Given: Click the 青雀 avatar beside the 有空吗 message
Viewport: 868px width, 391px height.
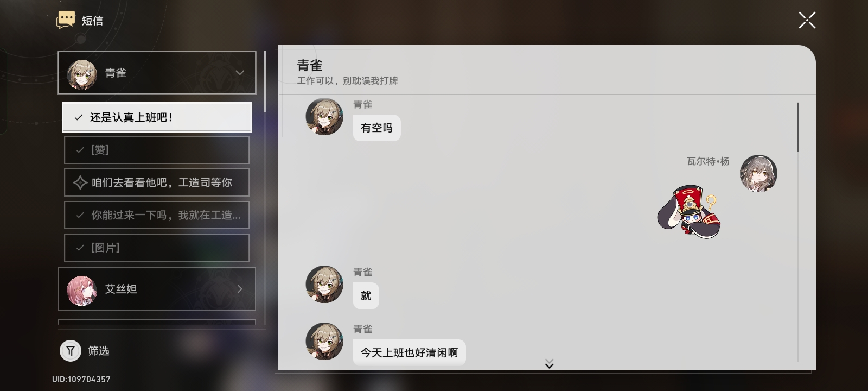Looking at the screenshot, I should coord(324,116).
